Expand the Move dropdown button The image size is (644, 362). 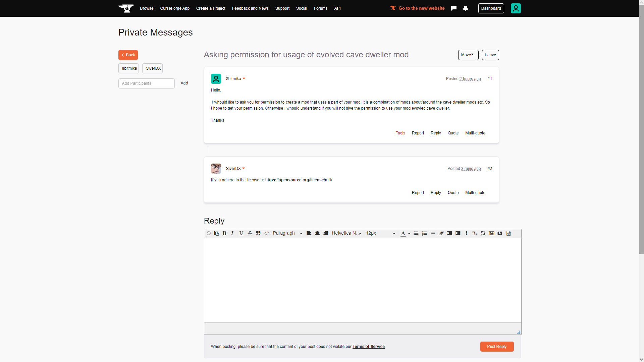(468, 55)
